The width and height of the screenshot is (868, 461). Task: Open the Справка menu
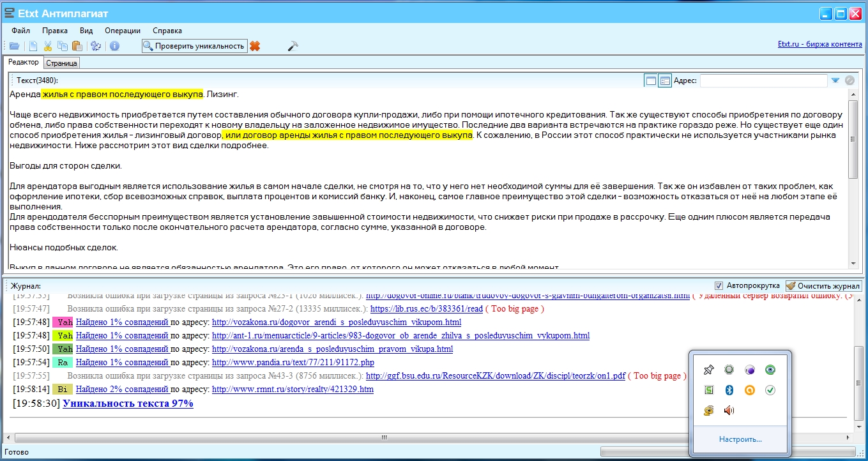tap(167, 31)
